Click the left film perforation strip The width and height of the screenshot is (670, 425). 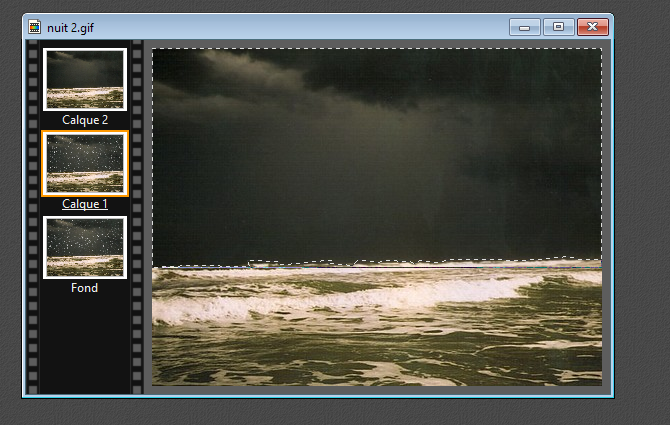[x=33, y=220]
